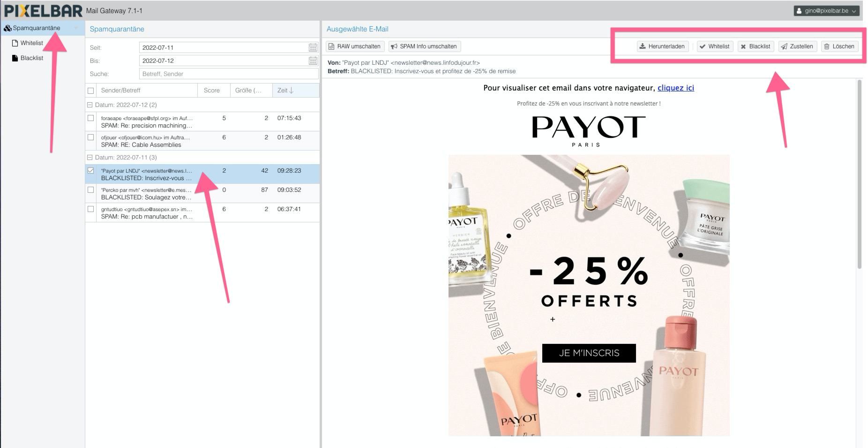Click the email preview vertical scrollbar
The height and width of the screenshot is (448, 868).
[860, 175]
